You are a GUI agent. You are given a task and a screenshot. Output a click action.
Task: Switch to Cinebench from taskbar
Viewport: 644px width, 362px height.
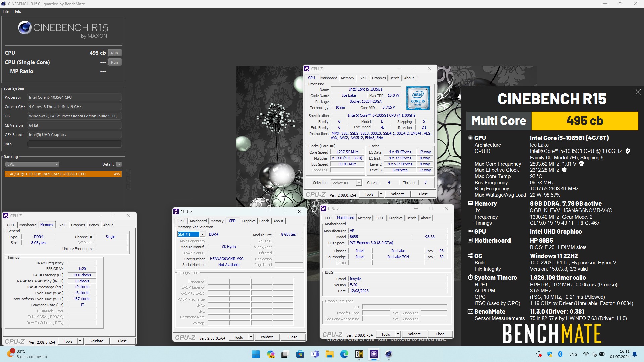point(389,354)
